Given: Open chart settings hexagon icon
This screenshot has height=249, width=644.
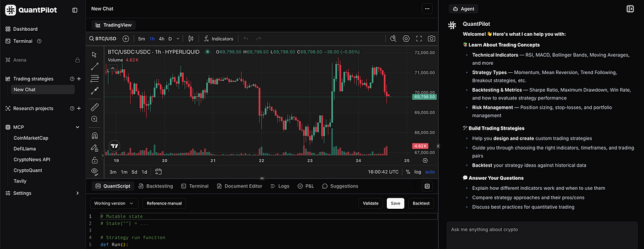Looking at the screenshot, I should click(x=406, y=38).
